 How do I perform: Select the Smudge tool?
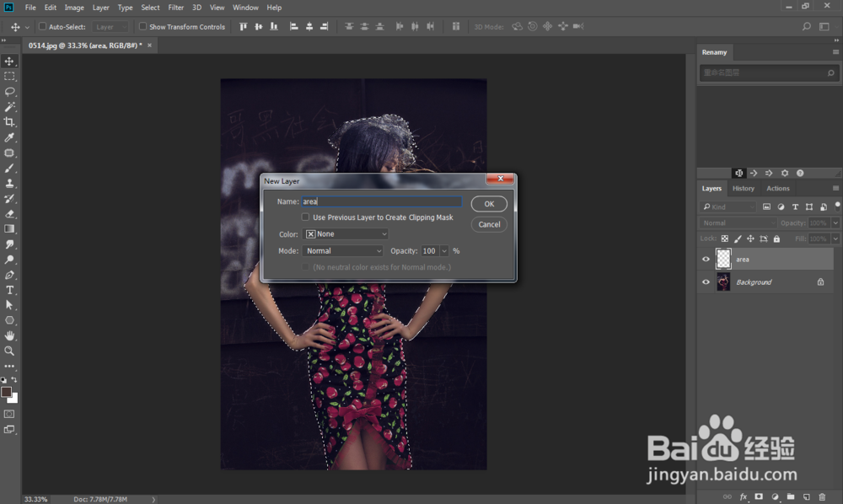[x=9, y=244]
